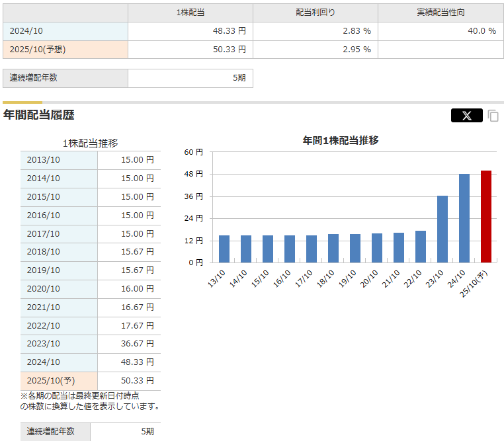Click the X share button

466,116
